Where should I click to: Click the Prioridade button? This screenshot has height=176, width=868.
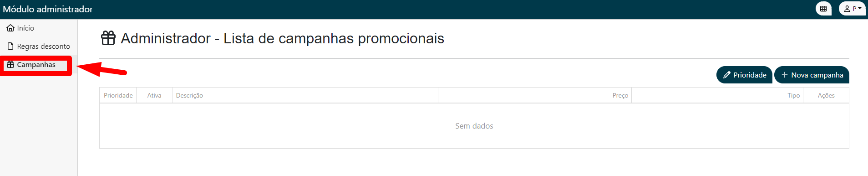click(744, 75)
